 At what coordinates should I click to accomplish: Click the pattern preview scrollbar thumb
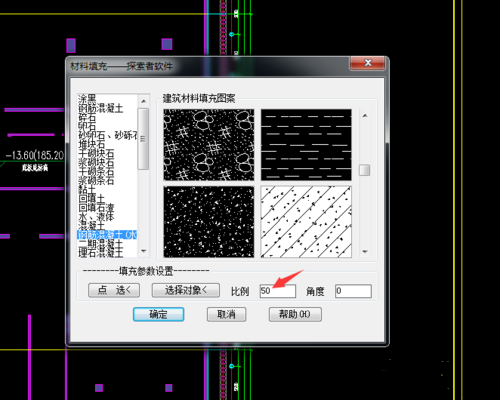365,170
